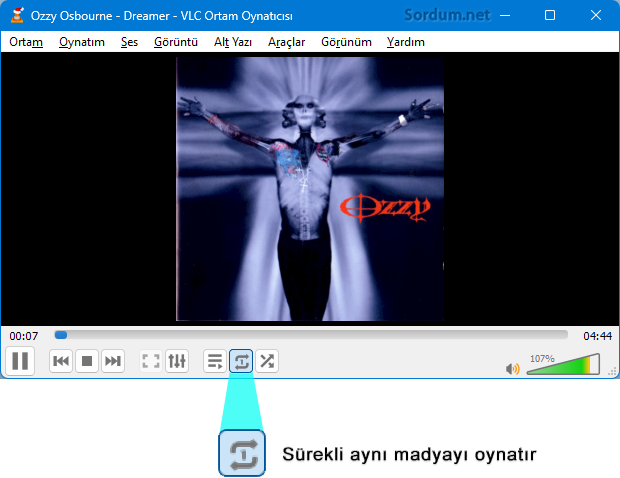Open extended settings and effects equalizer
This screenshot has width=620, height=478.
click(x=177, y=361)
